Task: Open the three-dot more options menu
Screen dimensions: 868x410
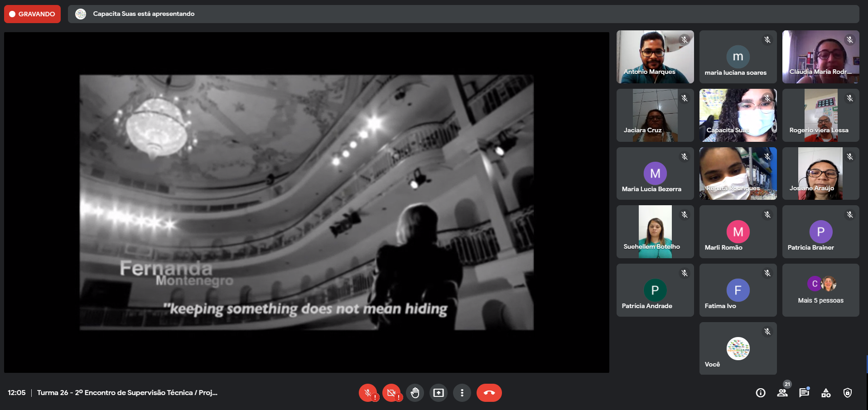Action: (462, 393)
